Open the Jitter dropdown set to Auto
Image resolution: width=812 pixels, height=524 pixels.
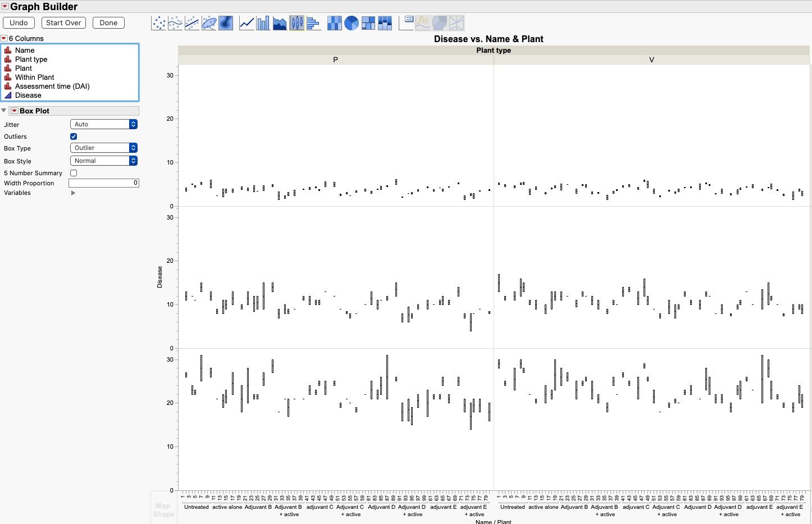point(103,124)
